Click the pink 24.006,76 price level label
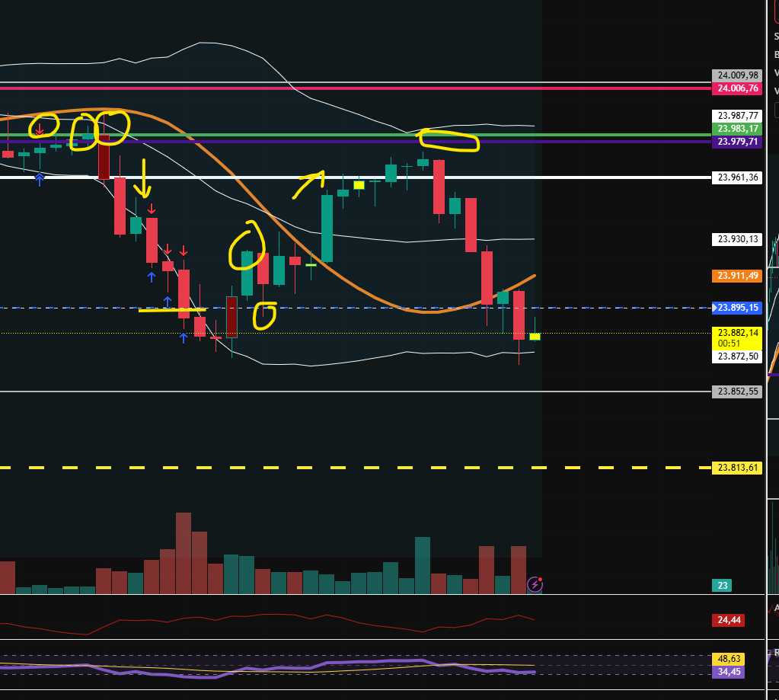 pyautogui.click(x=736, y=89)
